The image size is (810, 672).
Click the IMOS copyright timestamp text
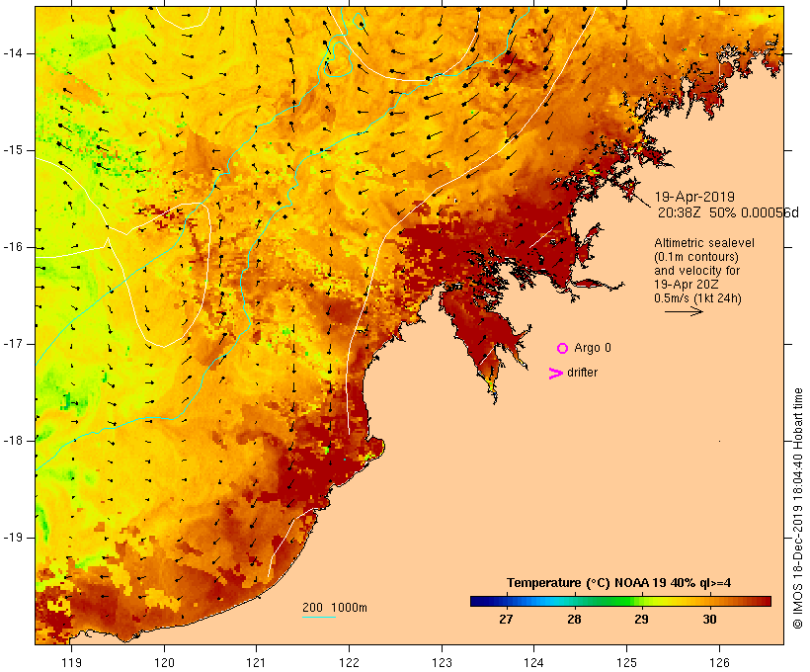click(797, 509)
